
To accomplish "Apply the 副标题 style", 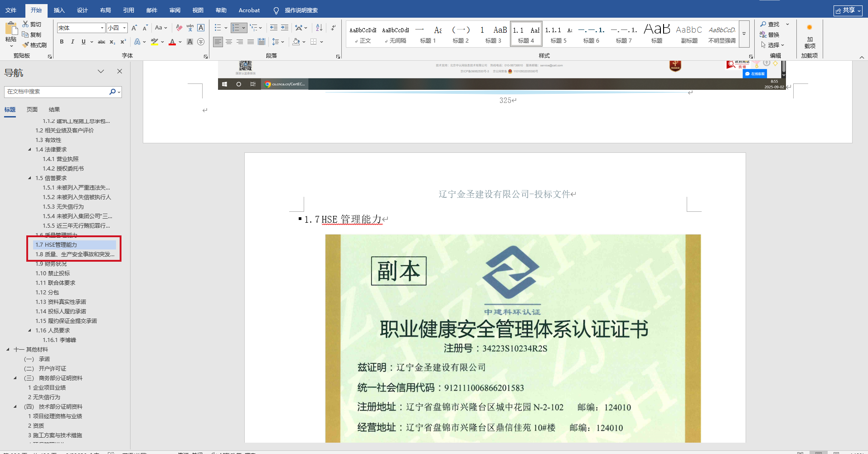I will [x=689, y=34].
